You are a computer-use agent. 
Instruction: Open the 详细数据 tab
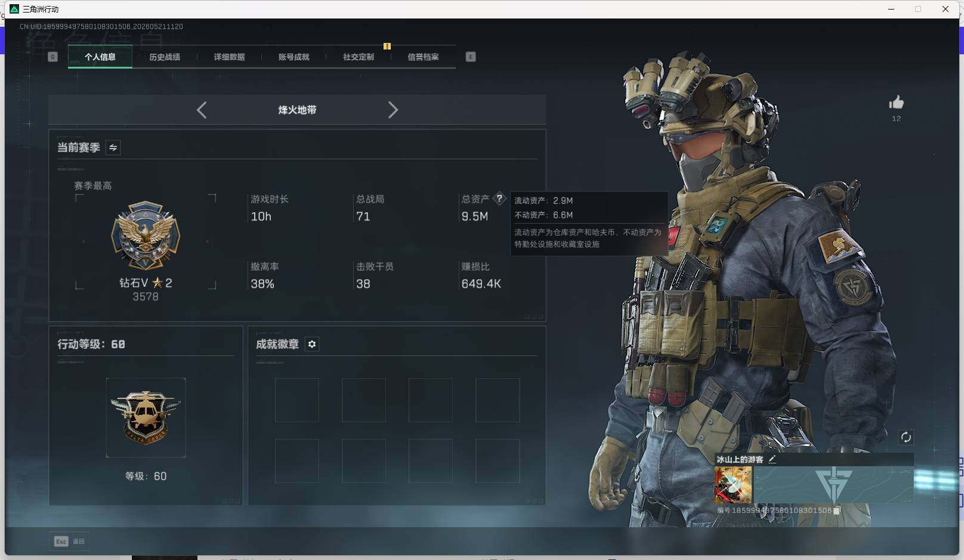230,57
